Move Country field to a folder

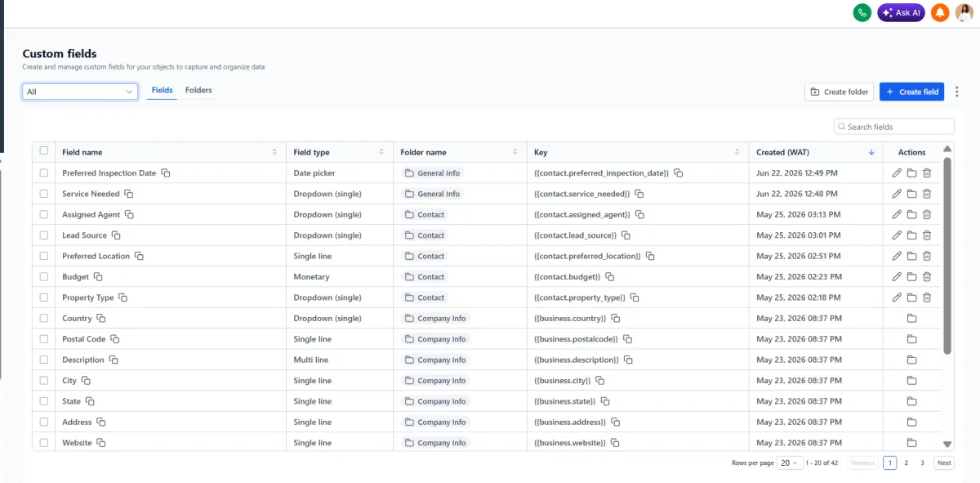click(912, 319)
